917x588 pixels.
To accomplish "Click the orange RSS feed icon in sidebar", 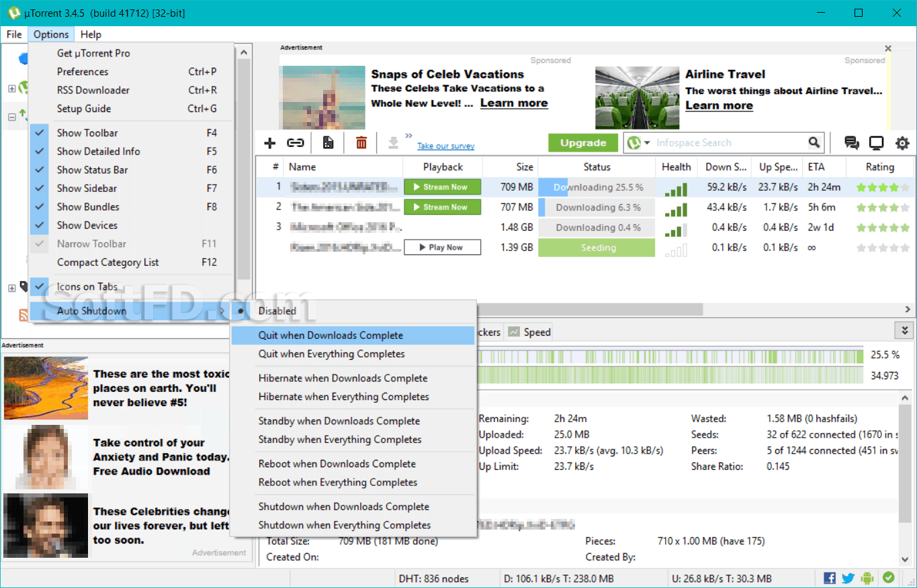I will (24, 314).
